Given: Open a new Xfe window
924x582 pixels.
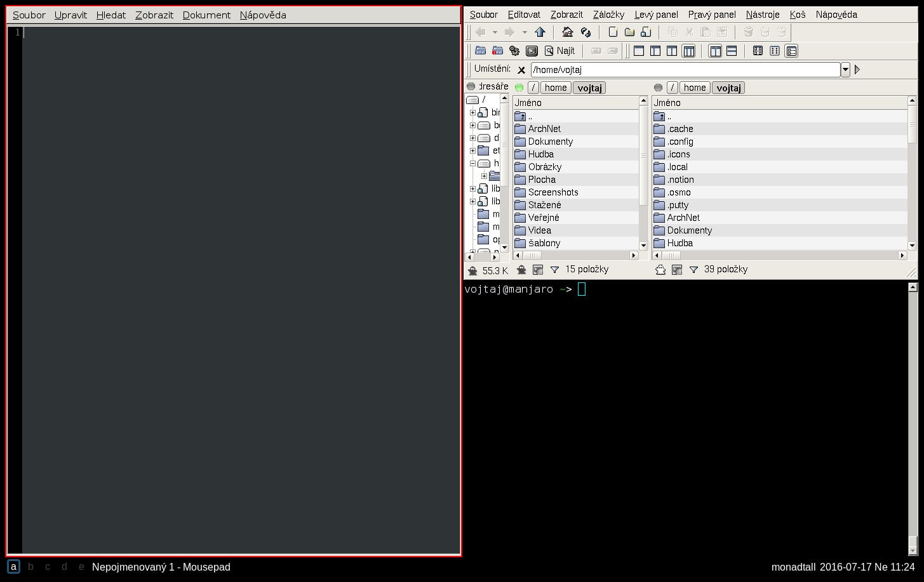Looking at the screenshot, I should pos(481,51).
